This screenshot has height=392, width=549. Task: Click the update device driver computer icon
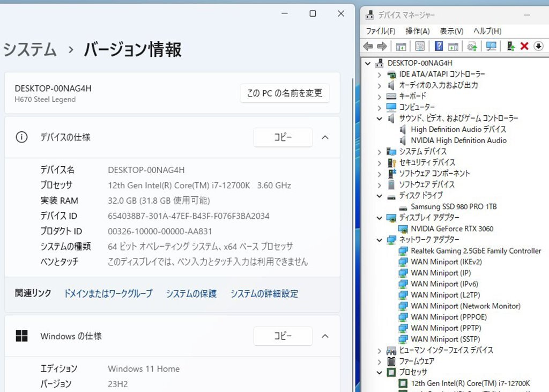pyautogui.click(x=510, y=46)
